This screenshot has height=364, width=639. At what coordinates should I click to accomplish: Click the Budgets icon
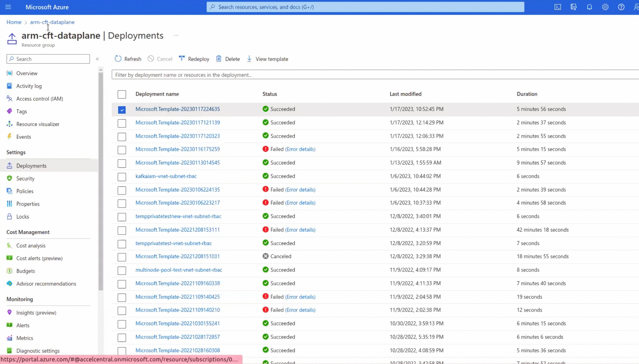coord(9,271)
